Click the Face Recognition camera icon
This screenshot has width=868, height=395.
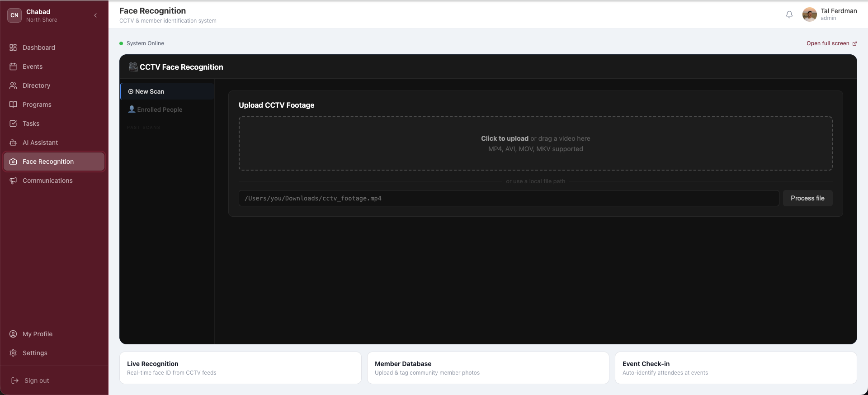click(x=13, y=162)
